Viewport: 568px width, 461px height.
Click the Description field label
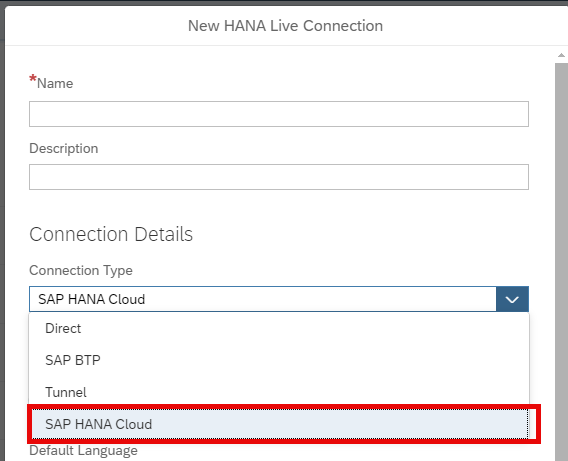tap(63, 148)
